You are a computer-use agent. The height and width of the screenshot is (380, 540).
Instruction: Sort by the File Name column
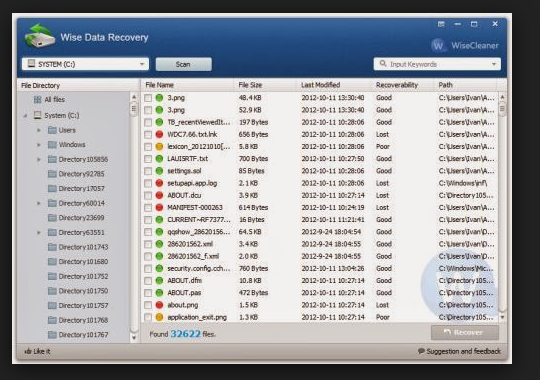coord(188,85)
